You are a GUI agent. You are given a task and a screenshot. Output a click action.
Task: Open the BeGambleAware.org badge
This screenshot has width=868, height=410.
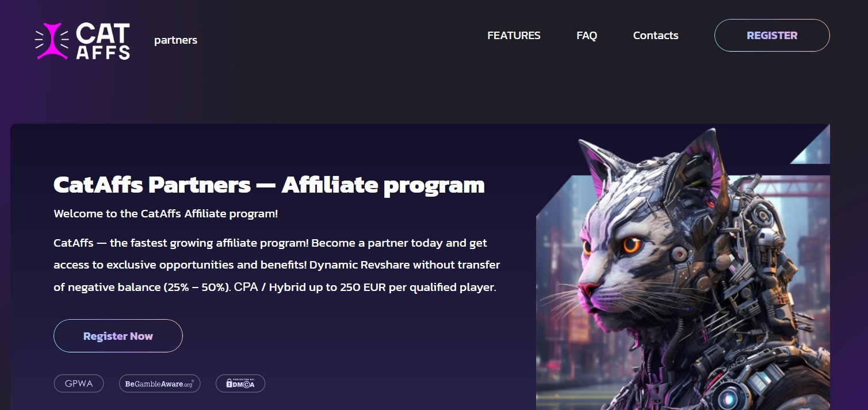click(159, 384)
